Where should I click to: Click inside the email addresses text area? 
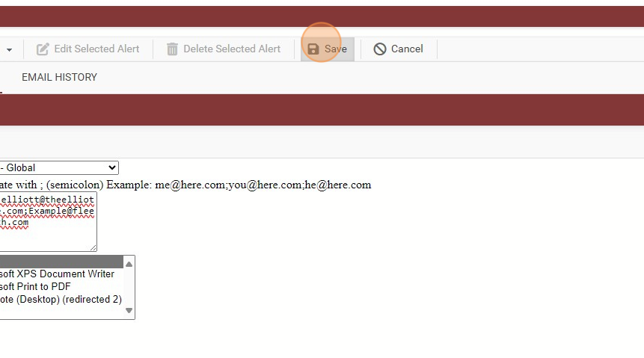[x=48, y=222]
